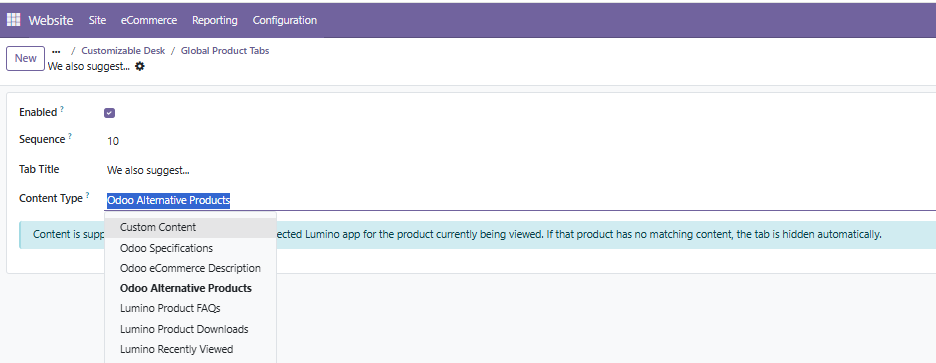Select Lumino Product Downloads option
Image resolution: width=936 pixels, height=363 pixels.
pyautogui.click(x=190, y=329)
